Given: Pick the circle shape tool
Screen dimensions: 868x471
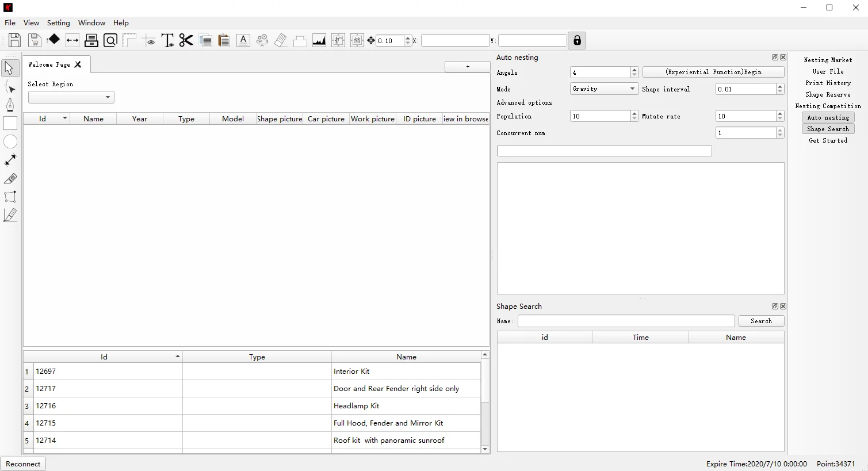Looking at the screenshot, I should (10, 141).
